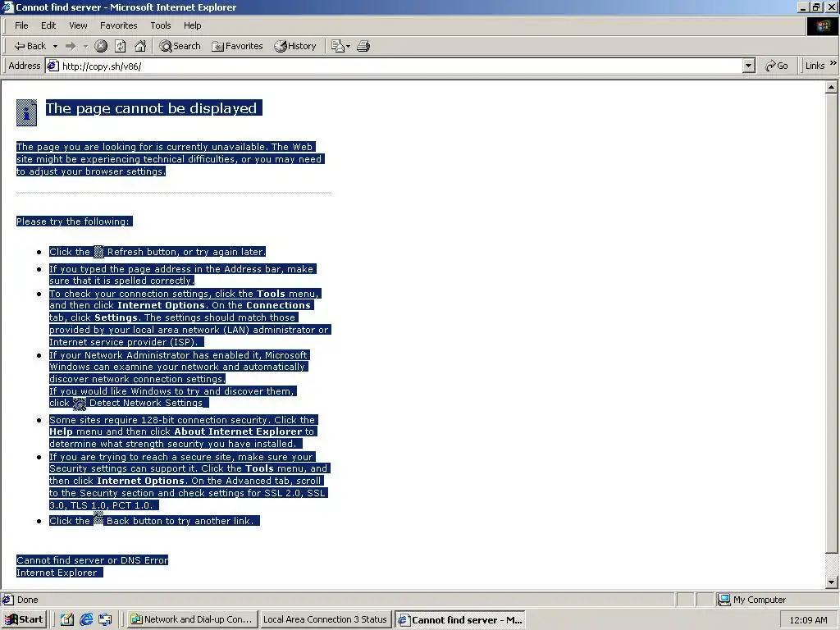The image size is (840, 630).
Task: Click the Back navigation button
Action: (30, 46)
